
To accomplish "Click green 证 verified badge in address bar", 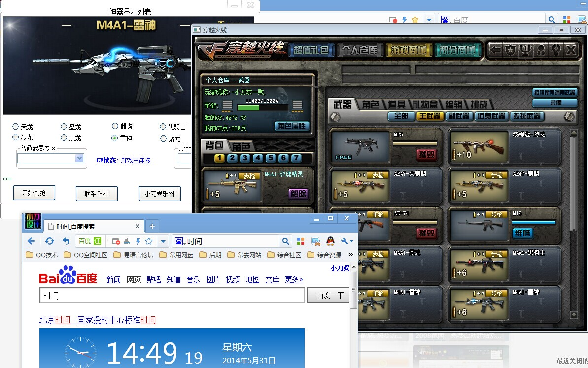I will (98, 241).
